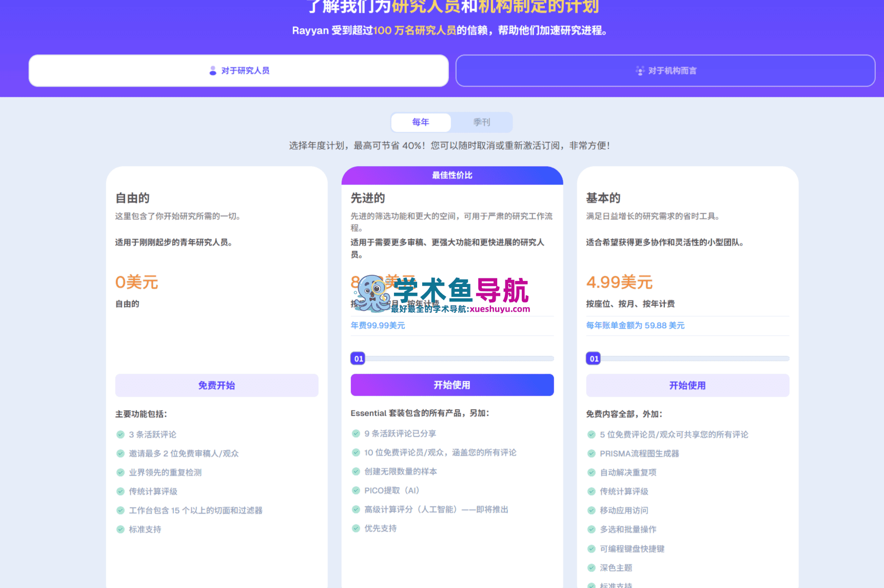Click the 先进的 plan title
884x588 pixels.
click(x=368, y=198)
